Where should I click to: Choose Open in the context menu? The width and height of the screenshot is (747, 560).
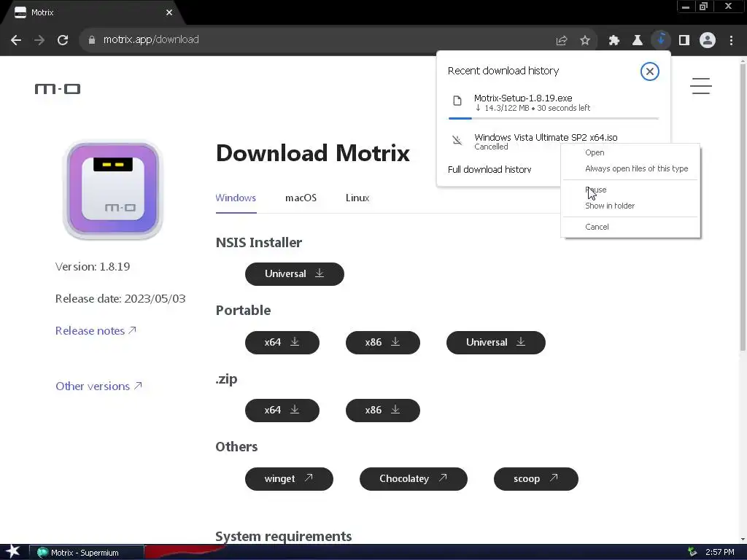[630, 152]
